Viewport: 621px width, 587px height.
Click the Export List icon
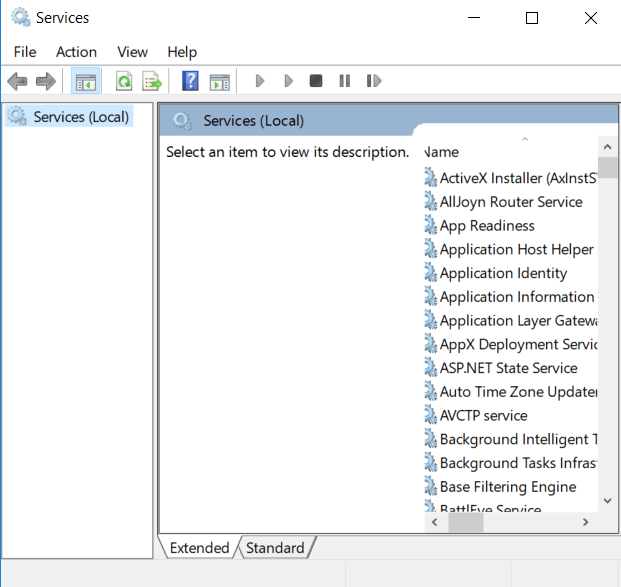[152, 81]
